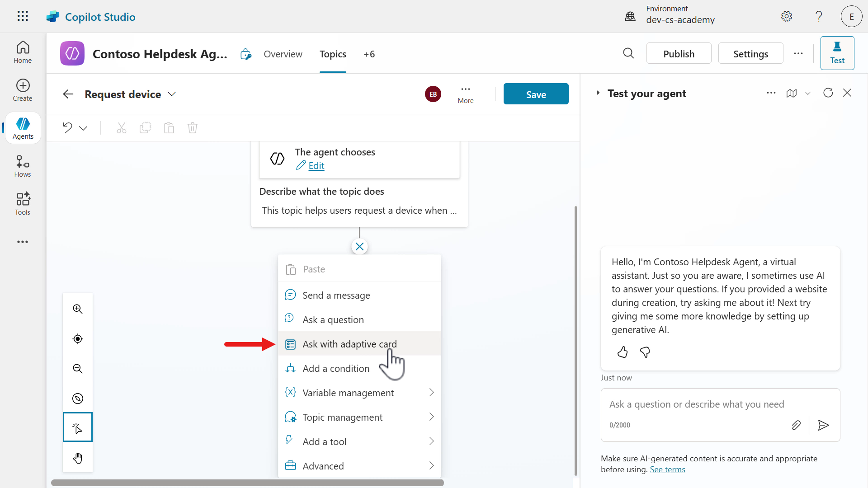This screenshot has width=868, height=488.
Task: Zoom in on the topic canvas
Action: click(77, 309)
